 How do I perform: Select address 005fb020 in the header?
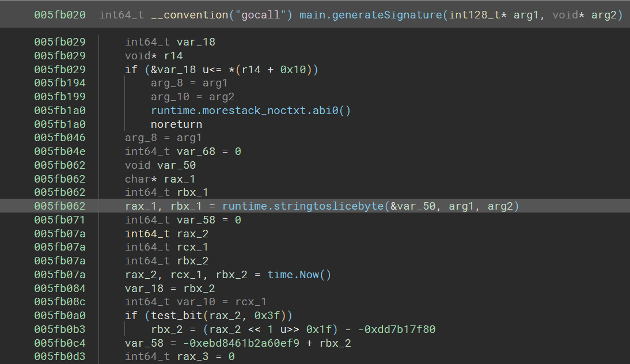tap(60, 14)
